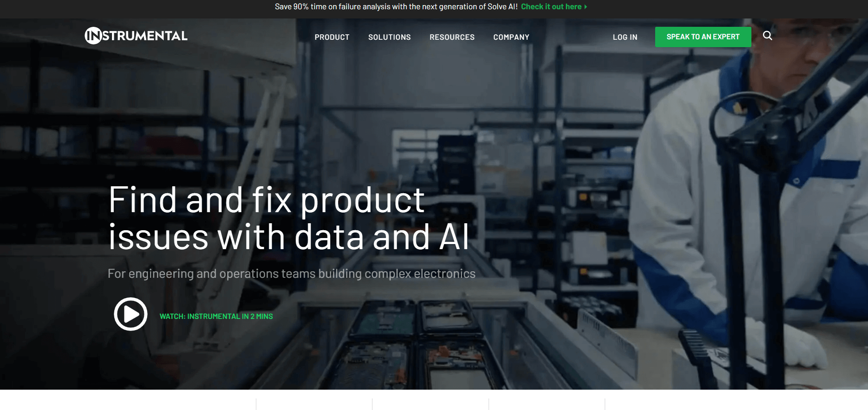The width and height of the screenshot is (868, 410).
Task: Click the circled IN logo emblem
Action: click(x=93, y=36)
